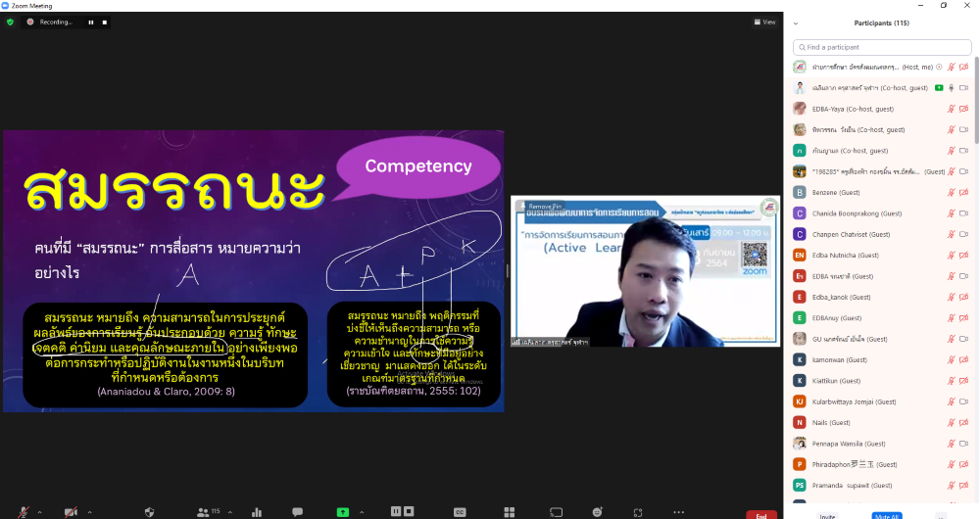Expand the video options arrow beside camera
Image resolution: width=980 pixels, height=519 pixels.
point(89,512)
